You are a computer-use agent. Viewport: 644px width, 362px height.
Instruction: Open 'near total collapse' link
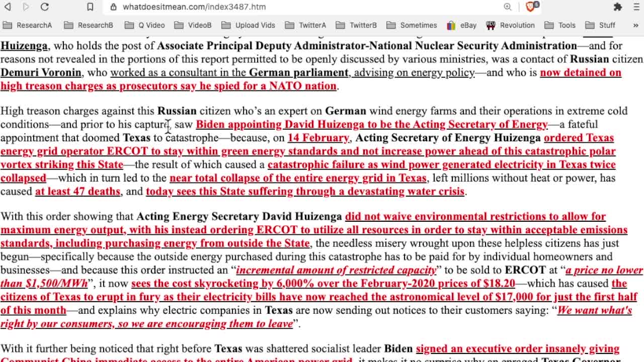tap(298, 178)
